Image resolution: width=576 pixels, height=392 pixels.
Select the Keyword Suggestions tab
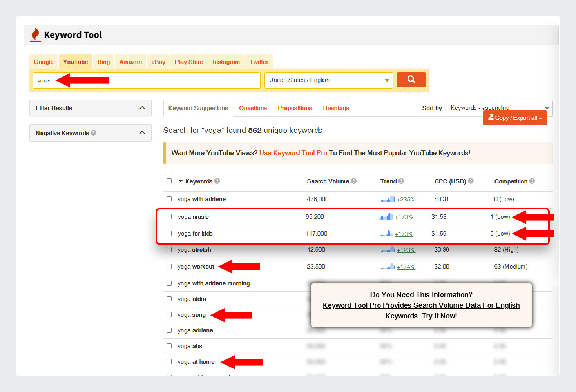point(198,108)
